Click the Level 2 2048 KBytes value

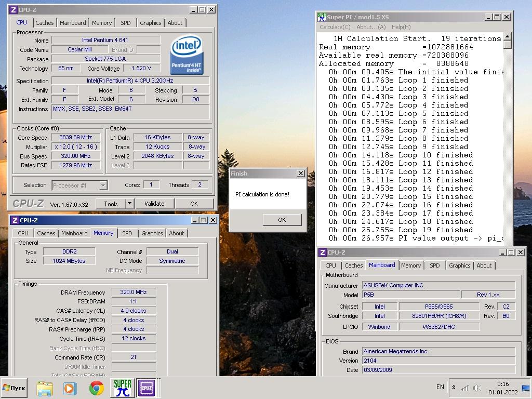[157, 156]
